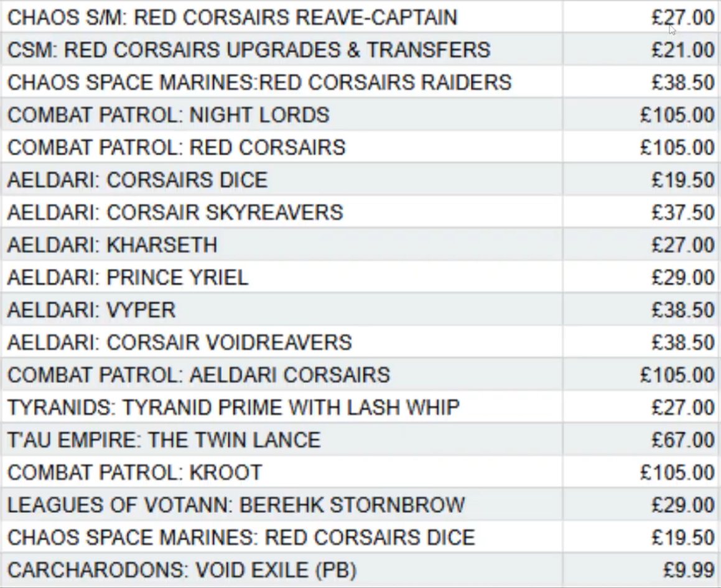Select the Red Corsairs Upgrades & Transfers row

tap(249, 50)
